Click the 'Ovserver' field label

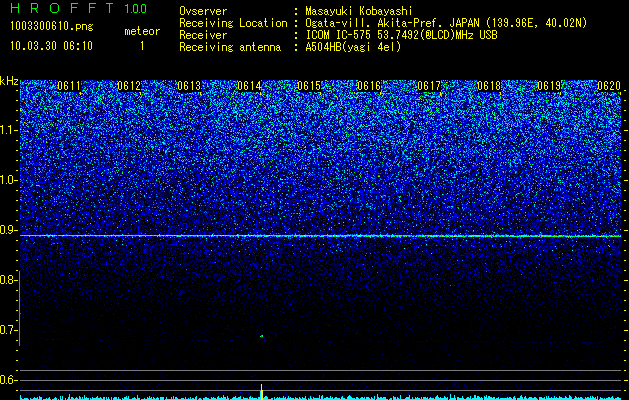(203, 11)
